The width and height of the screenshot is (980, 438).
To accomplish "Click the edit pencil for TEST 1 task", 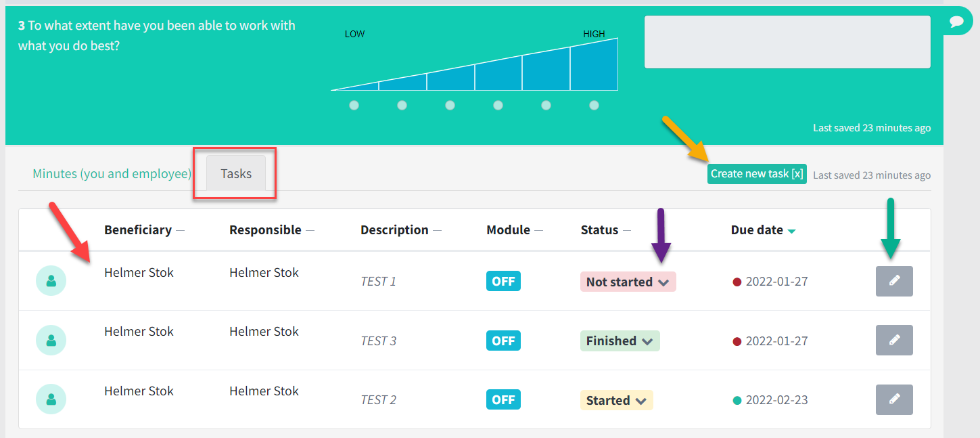I will [x=894, y=281].
